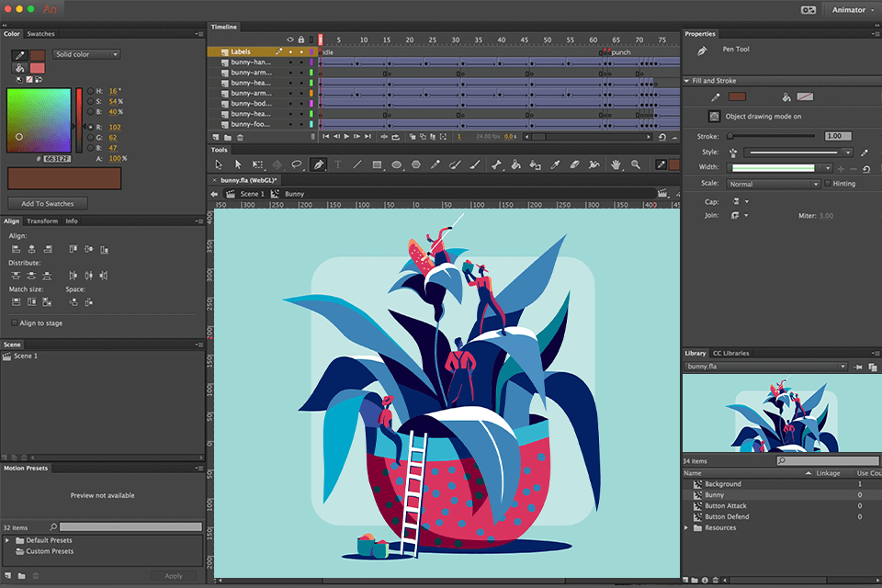This screenshot has height=588, width=882.
Task: Select the S saturation radio button
Action: [91, 101]
